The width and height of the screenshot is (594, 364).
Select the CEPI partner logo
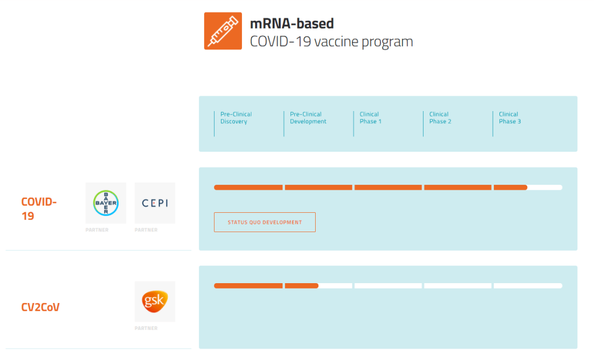pos(155,203)
